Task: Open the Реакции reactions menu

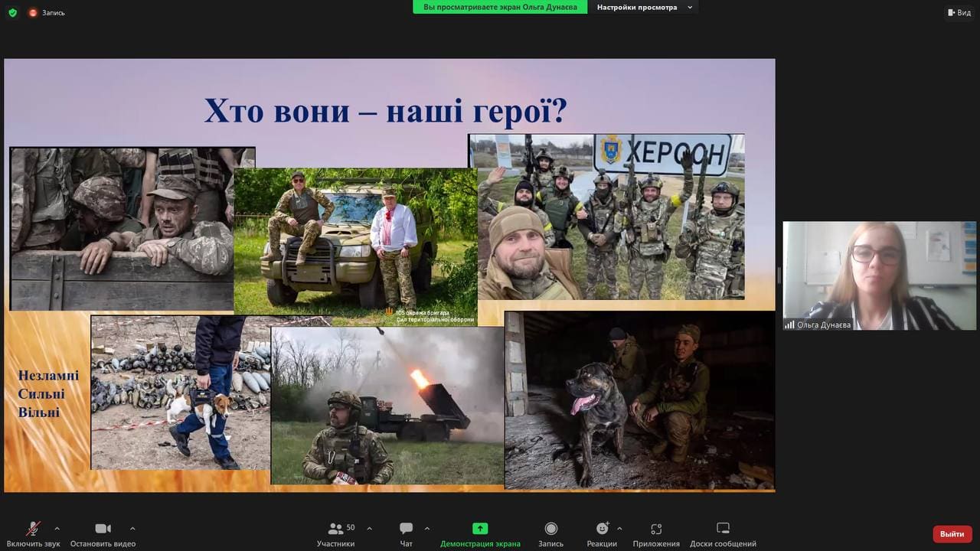Action: click(602, 529)
